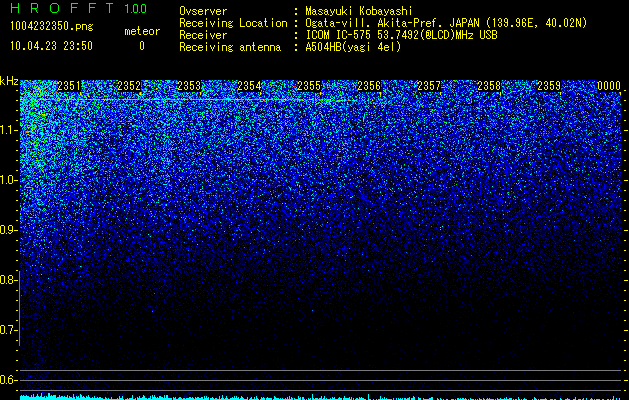Viewport: 629px width, 400px height.
Task: Click the 0.6 kHz axis label
Action: tap(8, 380)
